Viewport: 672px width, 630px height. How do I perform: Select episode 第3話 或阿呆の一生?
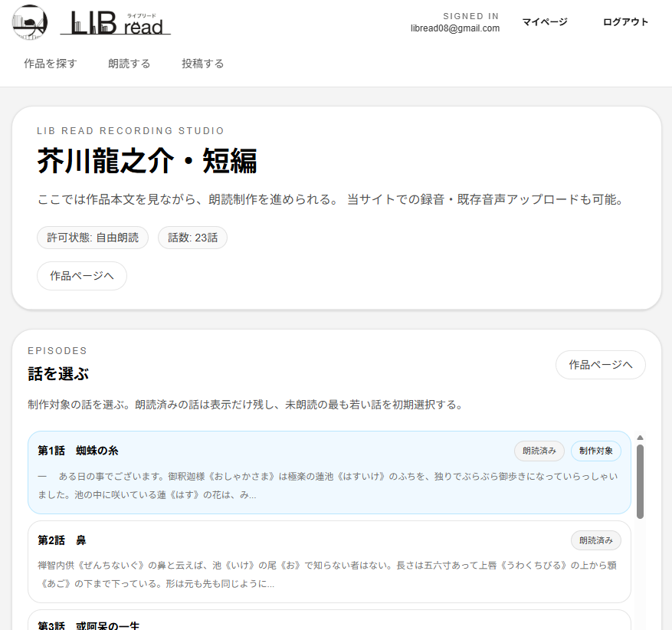pyautogui.click(x=329, y=621)
